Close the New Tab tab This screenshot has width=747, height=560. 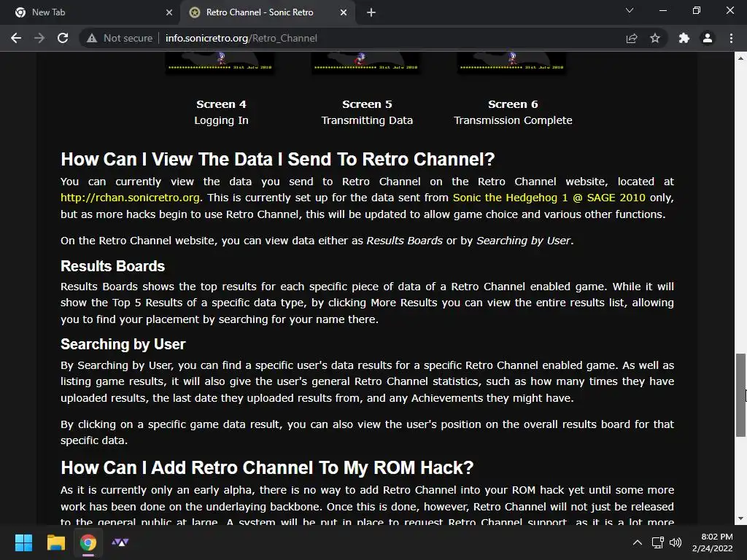pos(169,12)
